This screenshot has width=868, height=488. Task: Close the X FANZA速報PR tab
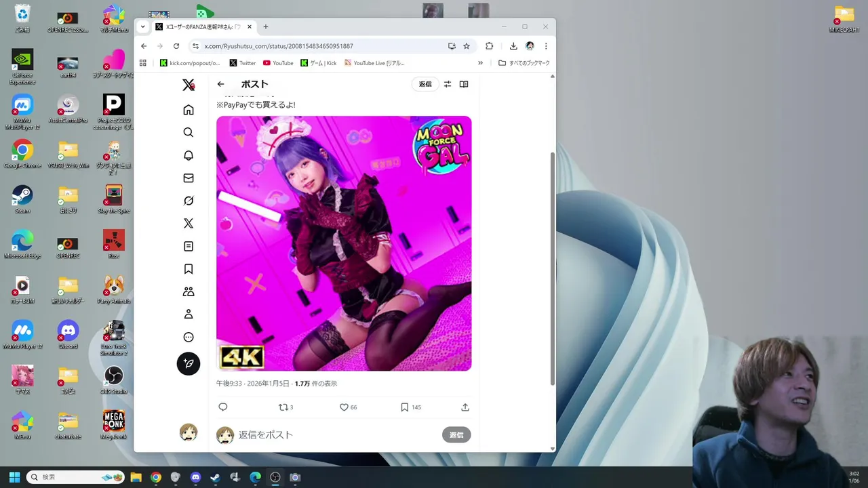tap(250, 27)
